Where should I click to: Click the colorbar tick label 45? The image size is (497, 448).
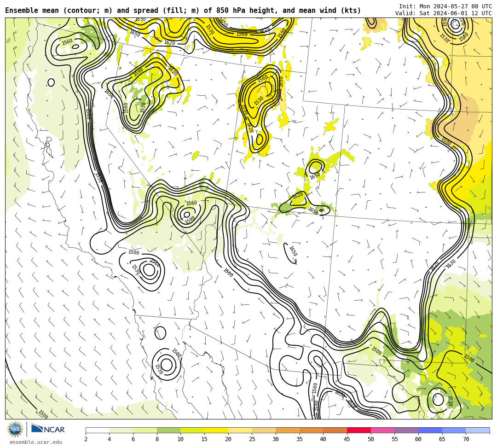pyautogui.click(x=347, y=439)
